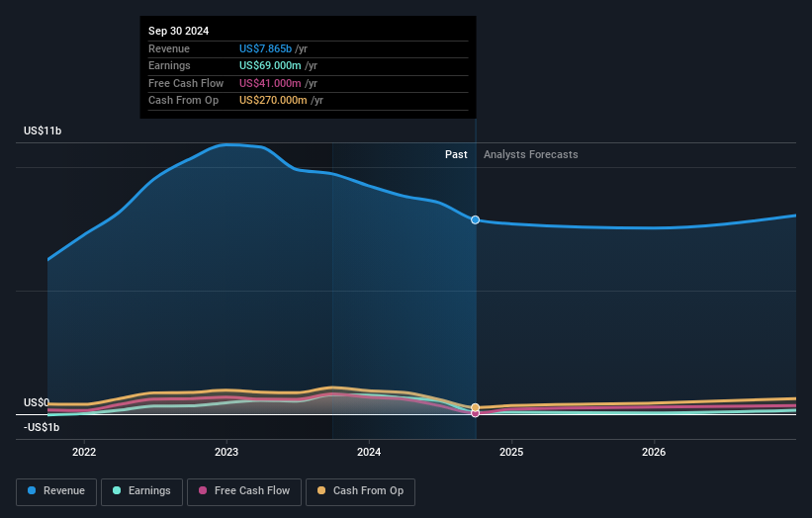Screen dimensions: 812x518
Task: Click the US$11b y-axis label
Action: [43, 130]
